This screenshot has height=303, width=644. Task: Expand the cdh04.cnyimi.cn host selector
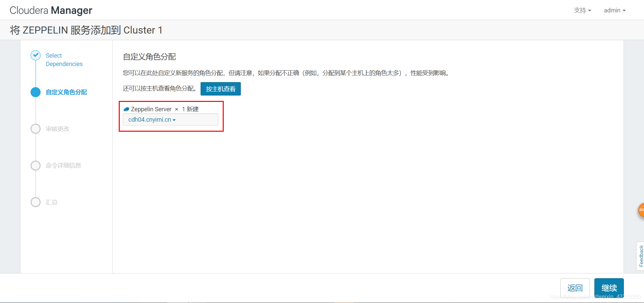(x=170, y=120)
